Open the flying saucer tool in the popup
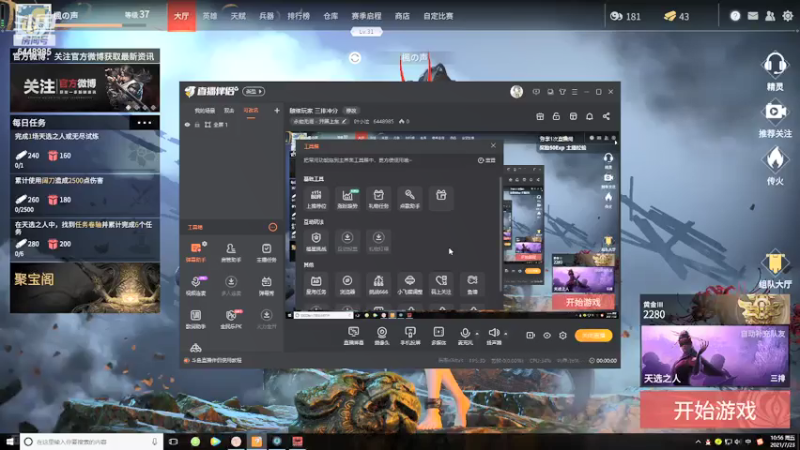 410,284
